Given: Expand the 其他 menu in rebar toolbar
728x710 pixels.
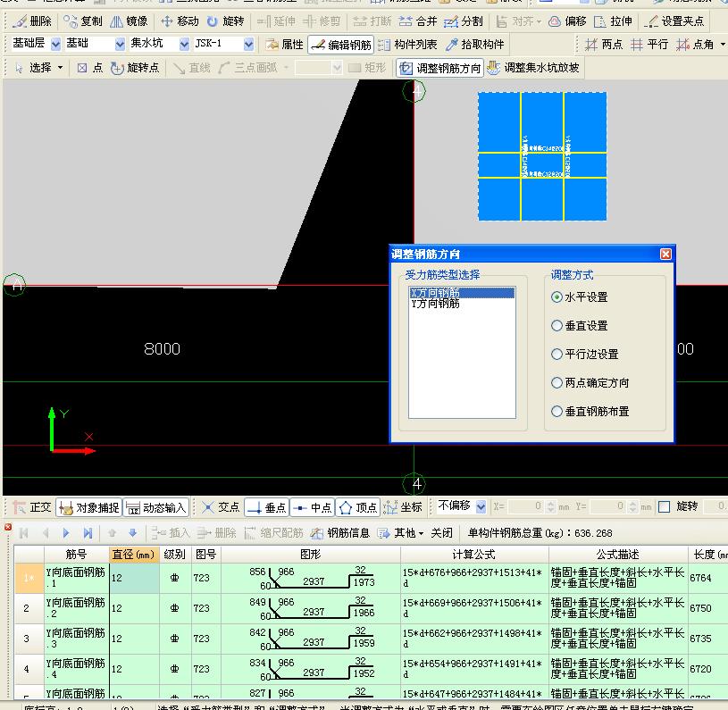Looking at the screenshot, I should (401, 533).
